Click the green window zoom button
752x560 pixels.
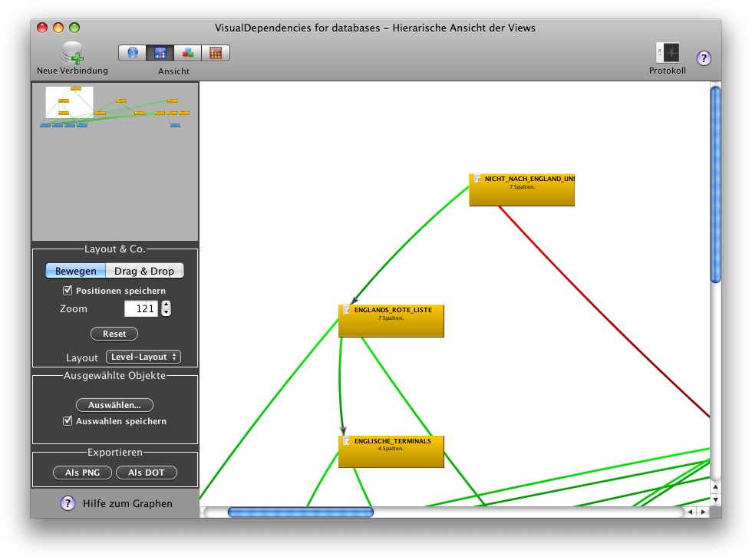[x=74, y=28]
